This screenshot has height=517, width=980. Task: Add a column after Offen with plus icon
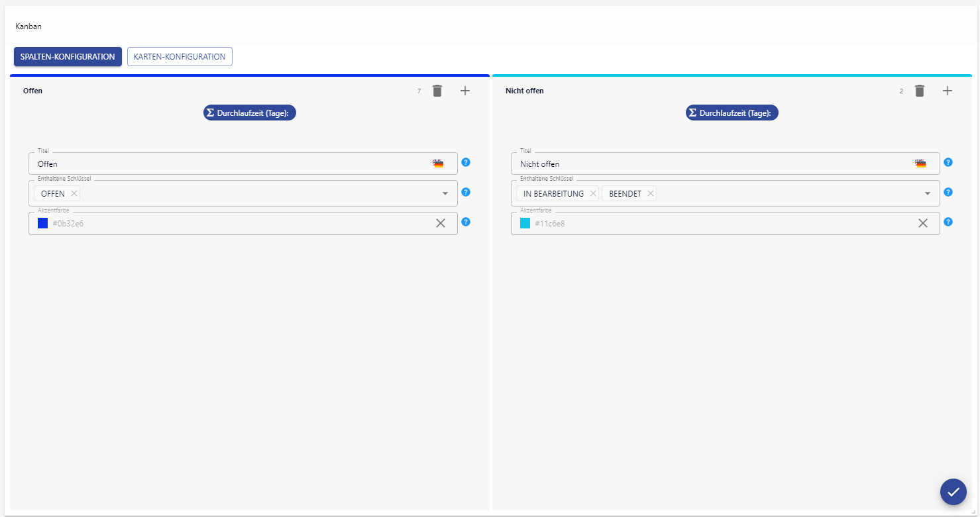click(x=465, y=91)
